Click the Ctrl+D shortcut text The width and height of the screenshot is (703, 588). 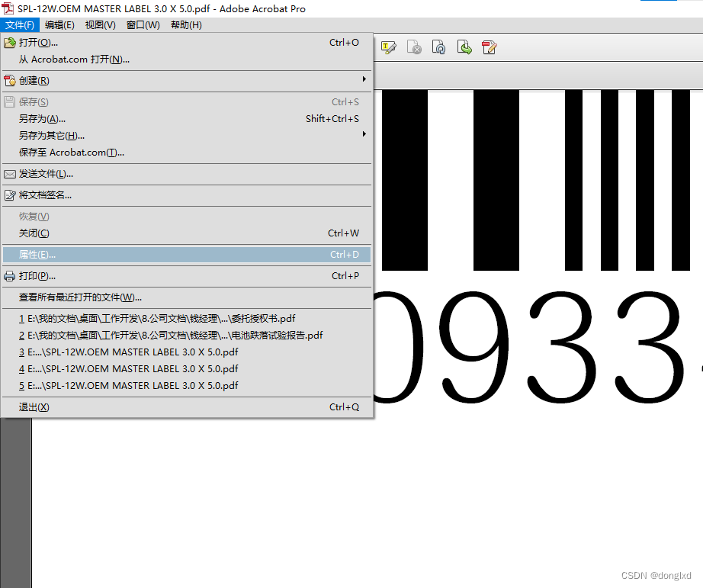click(x=345, y=255)
